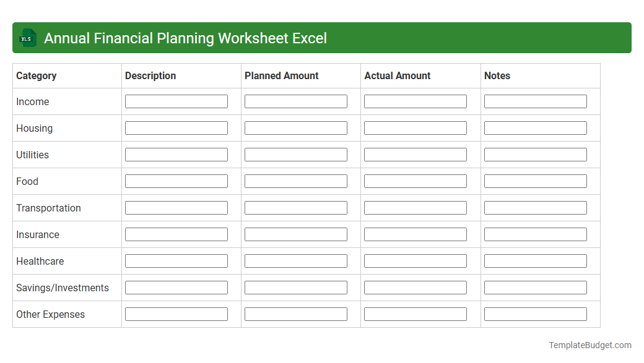Select the Description column header
Screen dimensions: 644x363
pos(150,75)
